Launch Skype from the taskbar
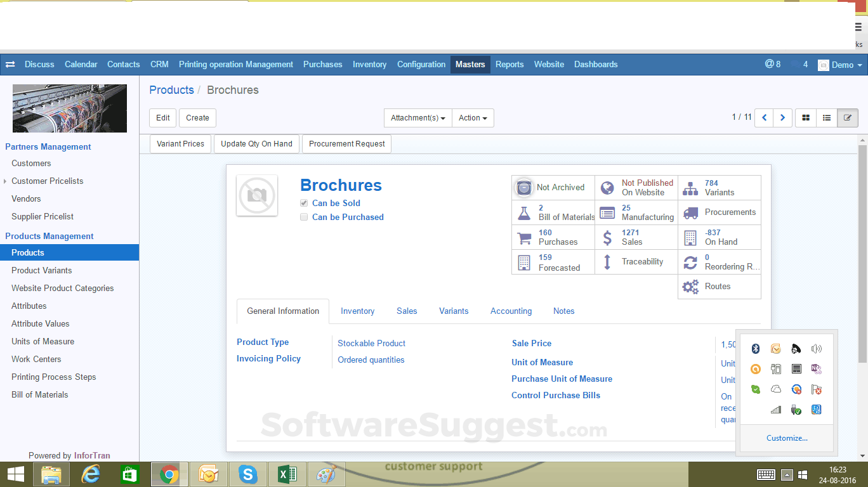 (x=247, y=474)
